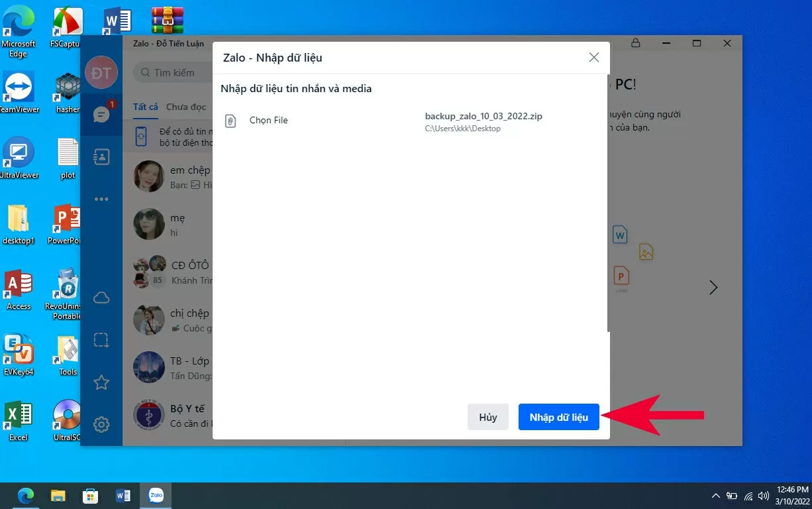Click the ĐT profile avatar
This screenshot has height=509, width=812.
(x=101, y=73)
